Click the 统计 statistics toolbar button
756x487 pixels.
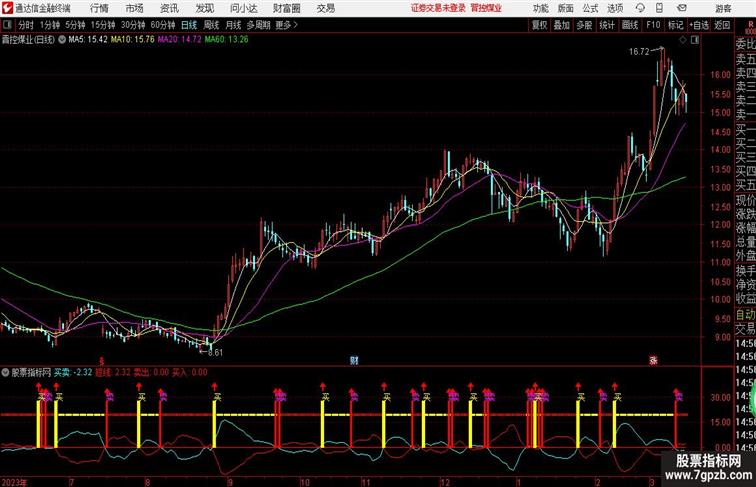click(x=607, y=25)
